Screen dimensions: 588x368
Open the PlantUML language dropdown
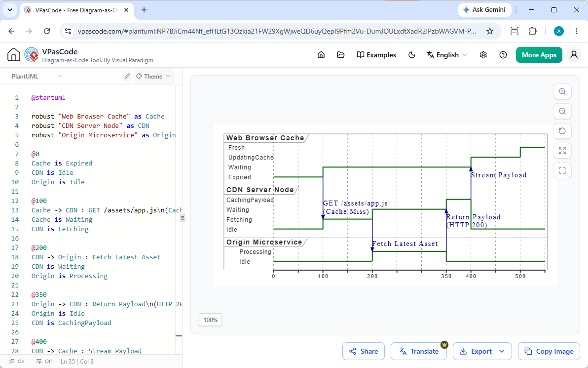pyautogui.click(x=37, y=76)
